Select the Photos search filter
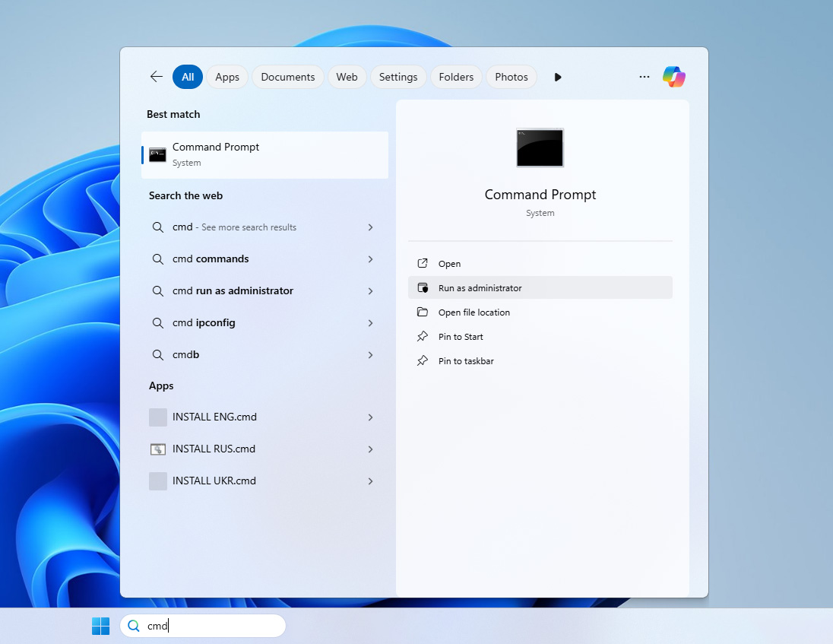This screenshot has width=833, height=644. pos(511,76)
